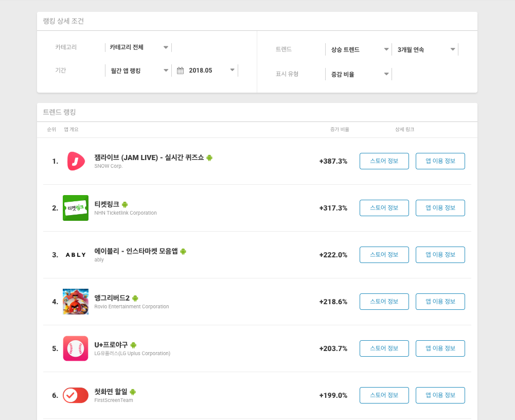This screenshot has height=420, width=515.
Task: Click the 랭킹 상세 조건 panel heading
Action: 63,21
